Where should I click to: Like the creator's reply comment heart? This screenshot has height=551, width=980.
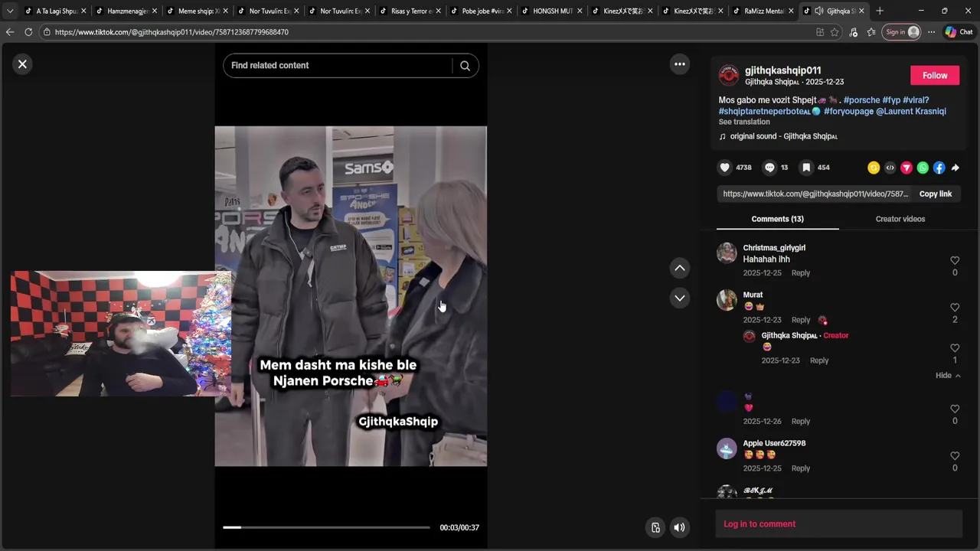tap(955, 348)
